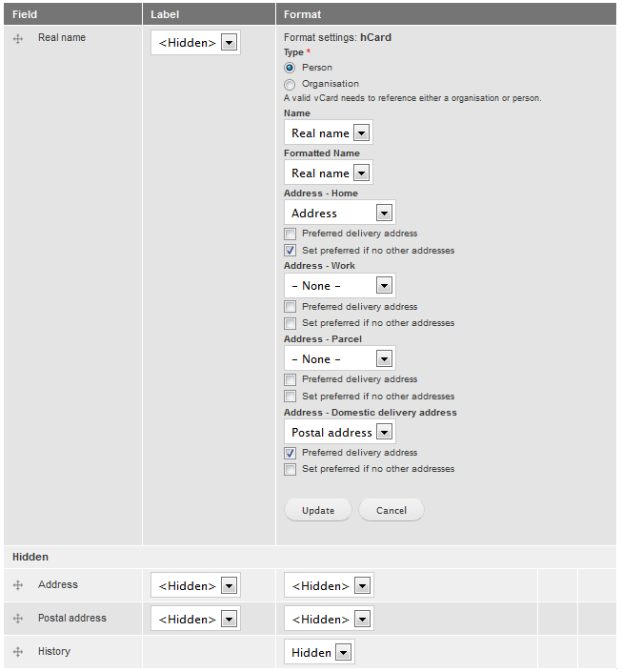The width and height of the screenshot is (622, 672).
Task: Open the Name dropdown
Action: 328,133
